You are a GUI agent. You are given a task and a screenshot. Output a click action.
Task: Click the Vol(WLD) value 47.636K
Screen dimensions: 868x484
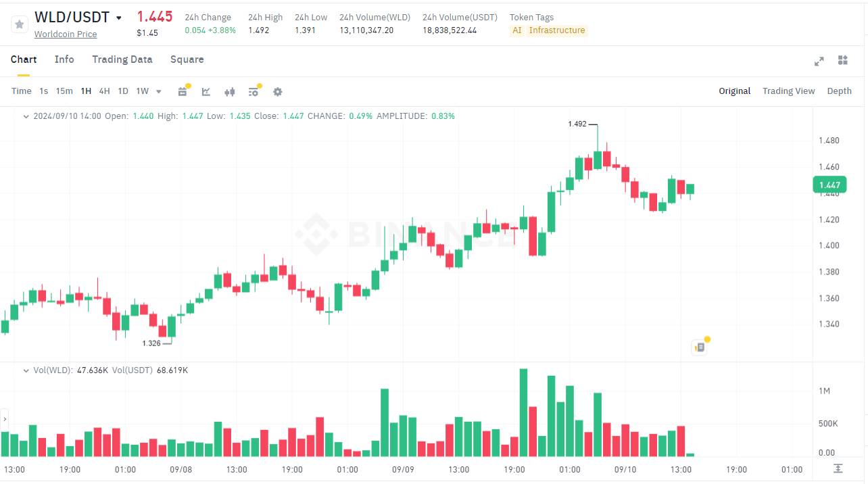pos(93,370)
